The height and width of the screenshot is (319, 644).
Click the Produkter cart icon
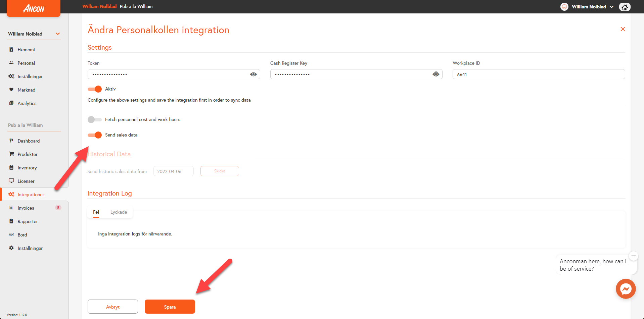tap(11, 154)
